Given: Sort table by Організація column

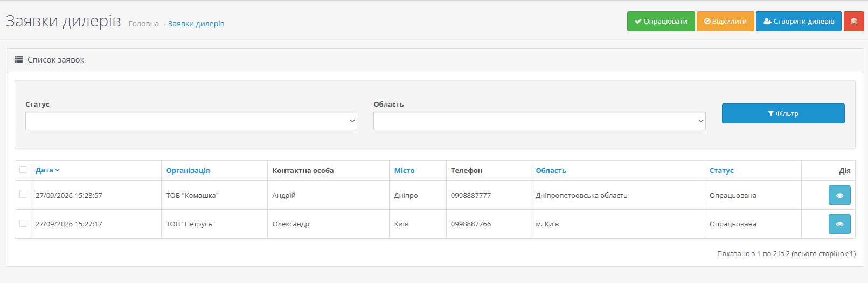Looking at the screenshot, I should pos(188,170).
